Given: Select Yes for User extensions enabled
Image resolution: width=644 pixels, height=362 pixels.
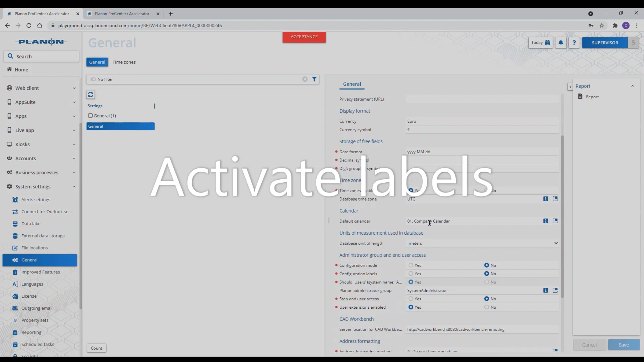Looking at the screenshot, I should [411, 307].
